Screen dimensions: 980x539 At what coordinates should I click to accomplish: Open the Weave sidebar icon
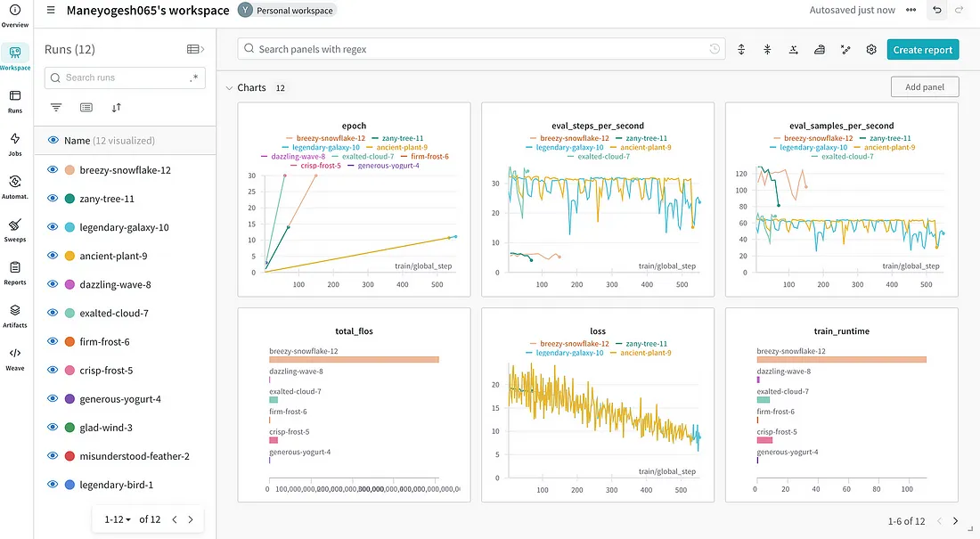[x=15, y=359]
